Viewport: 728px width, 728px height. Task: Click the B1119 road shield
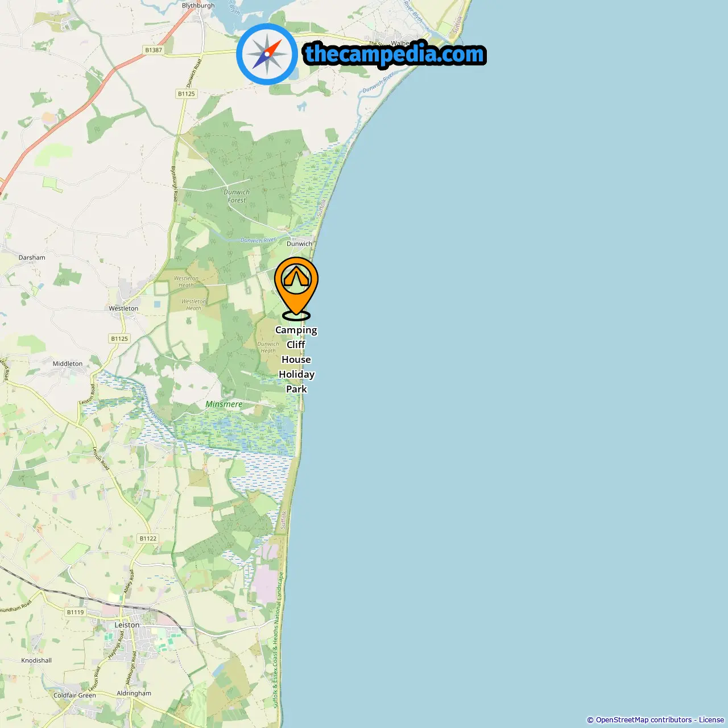click(x=75, y=612)
